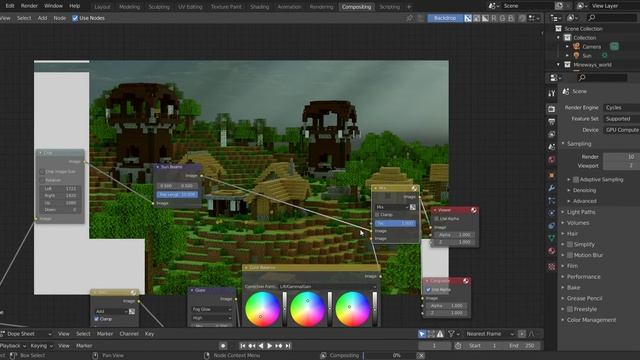Collapse the Mineways_world collection
Screen dimensions: 640x360
[x=559, y=64]
